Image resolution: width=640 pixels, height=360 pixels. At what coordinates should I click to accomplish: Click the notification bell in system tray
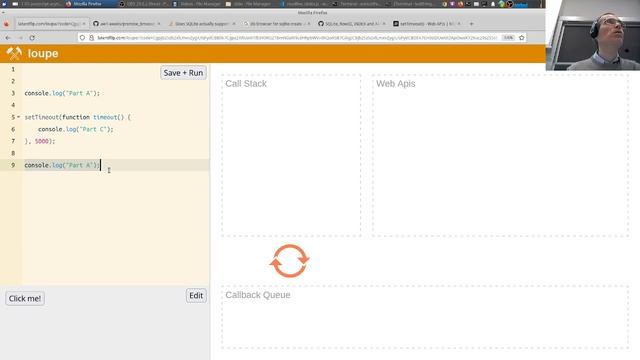tap(493, 4)
